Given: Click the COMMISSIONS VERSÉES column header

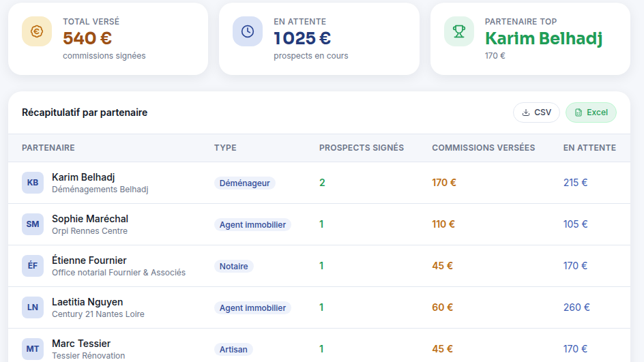Looking at the screenshot, I should pyautogui.click(x=484, y=148).
